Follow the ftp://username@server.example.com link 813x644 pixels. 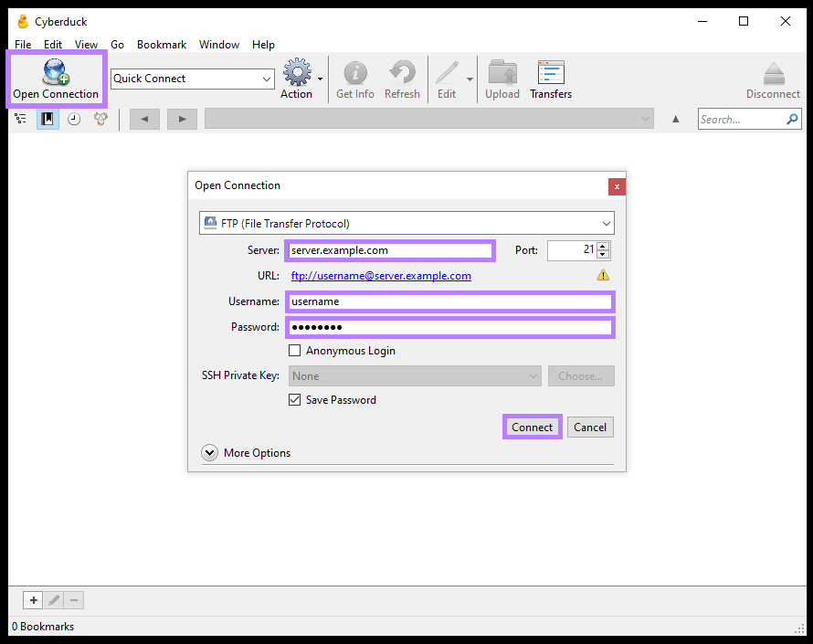(x=381, y=275)
